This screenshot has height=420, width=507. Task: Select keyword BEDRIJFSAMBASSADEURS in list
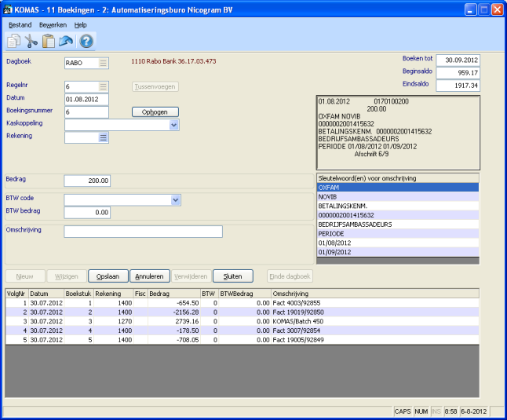click(x=398, y=225)
